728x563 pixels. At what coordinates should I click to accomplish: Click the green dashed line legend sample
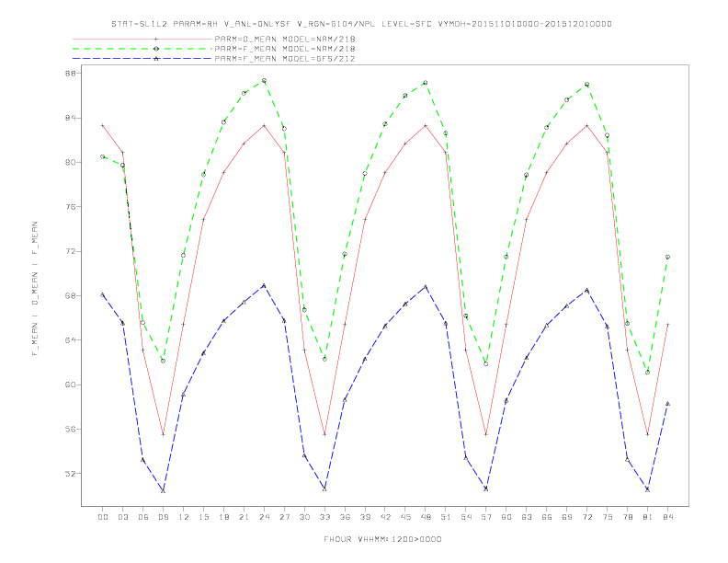pos(142,49)
